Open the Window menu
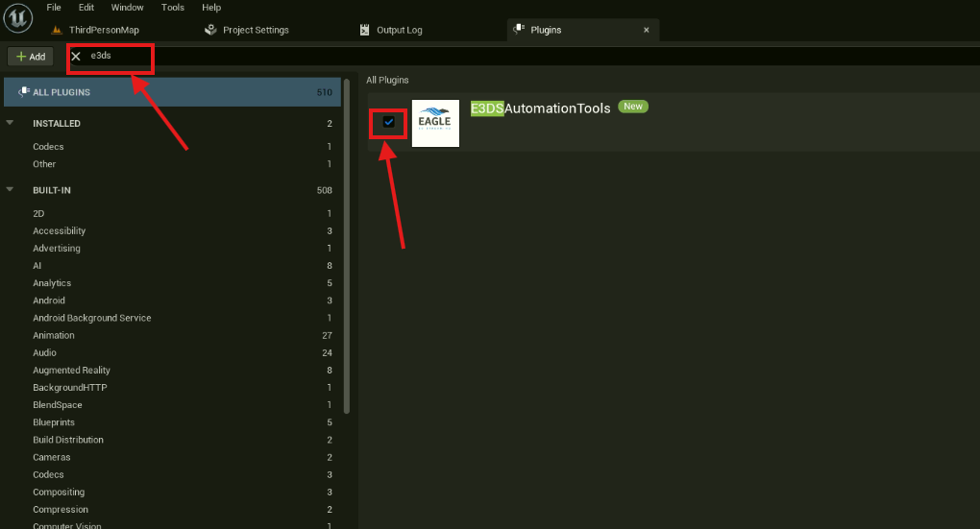Image resolution: width=980 pixels, height=529 pixels. [127, 8]
